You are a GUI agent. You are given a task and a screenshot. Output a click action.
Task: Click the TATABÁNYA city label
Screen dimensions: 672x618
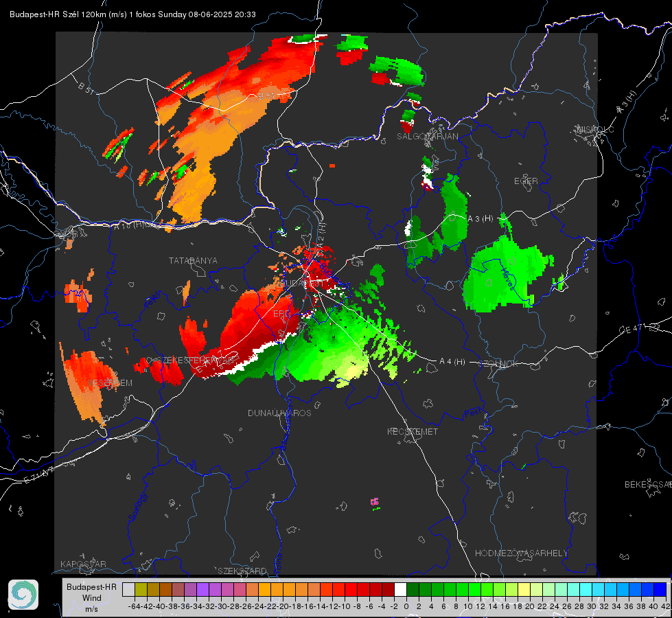tap(193, 260)
